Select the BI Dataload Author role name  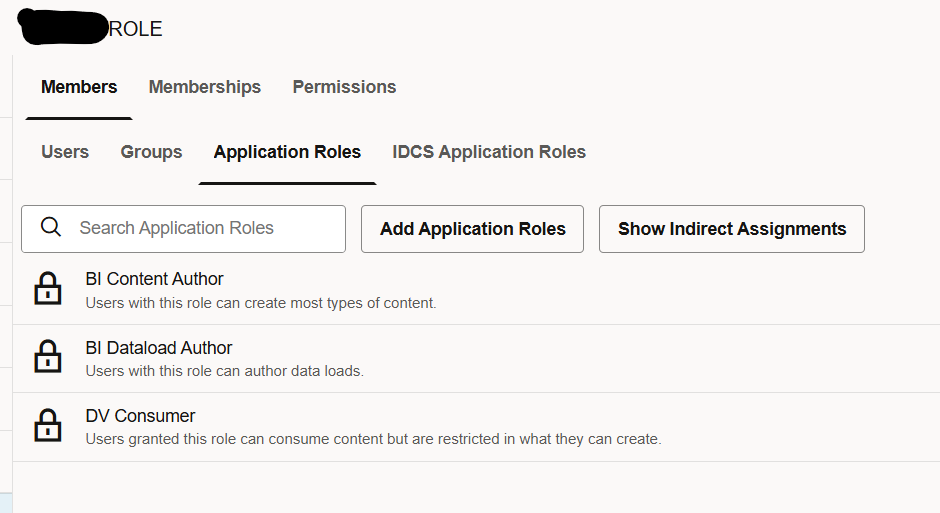(159, 348)
